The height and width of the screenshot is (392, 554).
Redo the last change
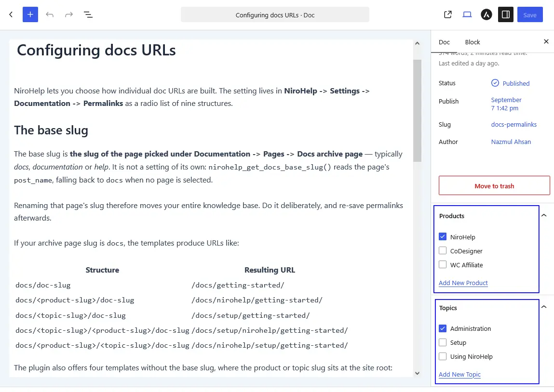point(69,14)
